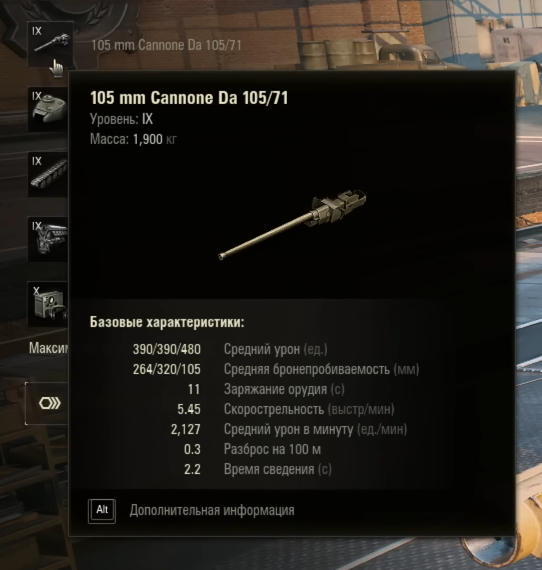Click the Дополнительная информация label
This screenshot has width=542, height=570.
[212, 510]
